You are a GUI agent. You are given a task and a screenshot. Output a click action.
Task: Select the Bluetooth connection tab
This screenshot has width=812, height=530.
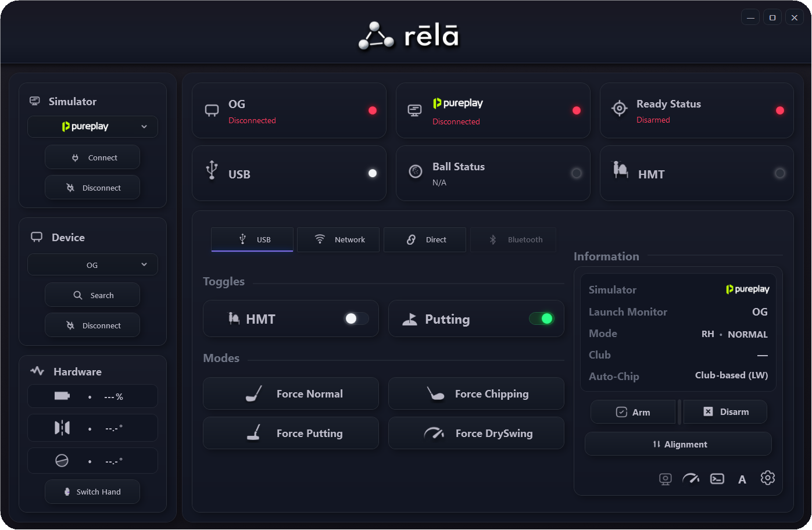pyautogui.click(x=513, y=239)
